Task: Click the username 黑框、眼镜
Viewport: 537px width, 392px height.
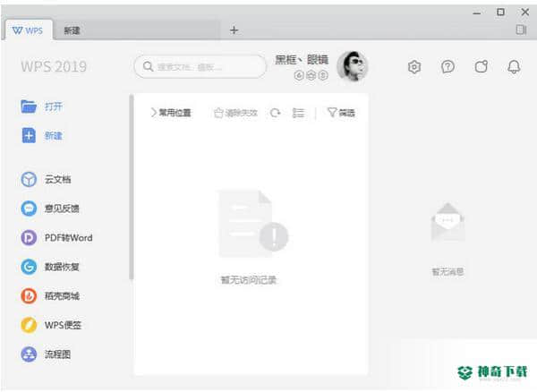Action: click(302, 60)
